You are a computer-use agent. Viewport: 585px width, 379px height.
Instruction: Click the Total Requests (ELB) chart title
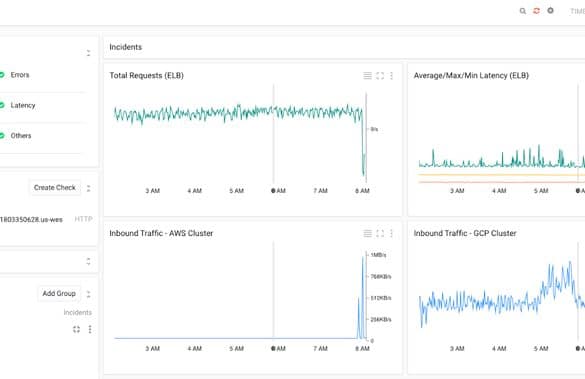(147, 75)
